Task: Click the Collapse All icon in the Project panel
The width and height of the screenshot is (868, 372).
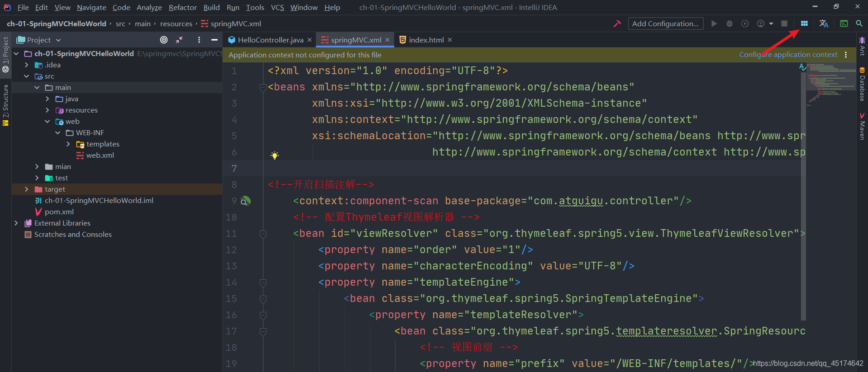Action: 179,40
